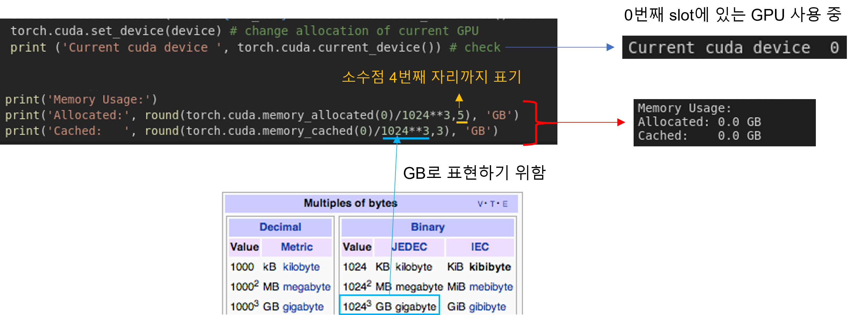Click the 'Current cuda device 0' output box
The width and height of the screenshot is (868, 315).
(734, 48)
